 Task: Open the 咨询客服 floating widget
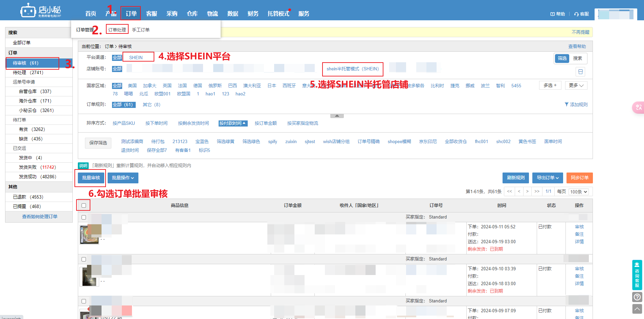pyautogui.click(x=637, y=275)
